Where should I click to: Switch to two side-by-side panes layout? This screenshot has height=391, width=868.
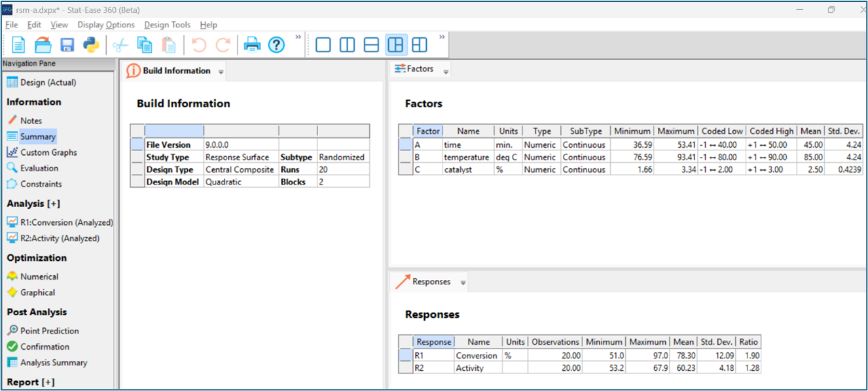point(347,45)
